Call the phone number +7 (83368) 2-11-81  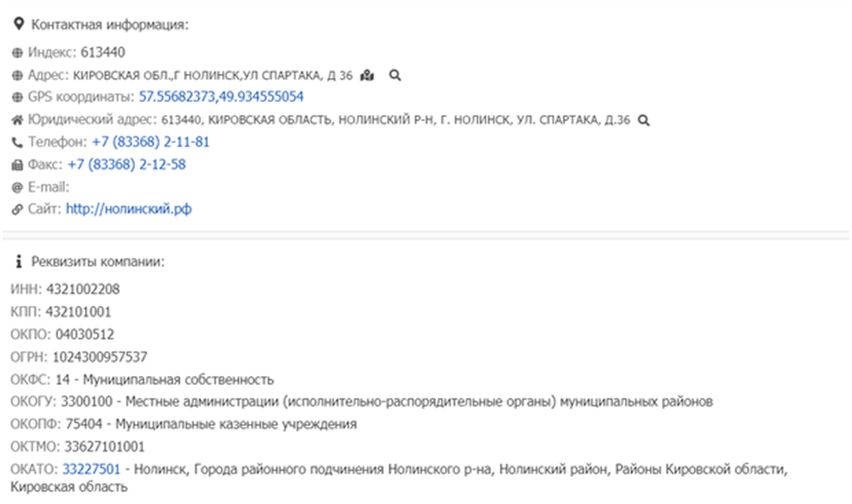pyautogui.click(x=151, y=142)
